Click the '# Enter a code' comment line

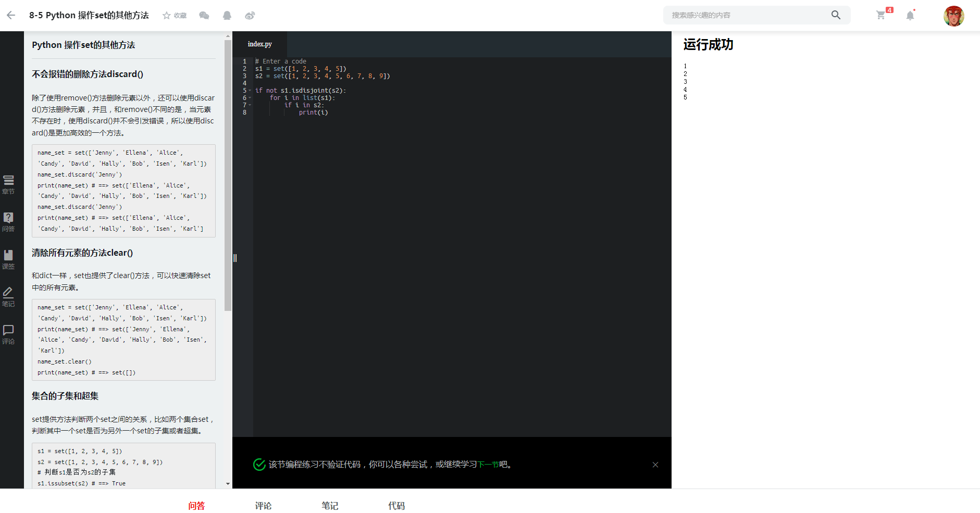[280, 61]
